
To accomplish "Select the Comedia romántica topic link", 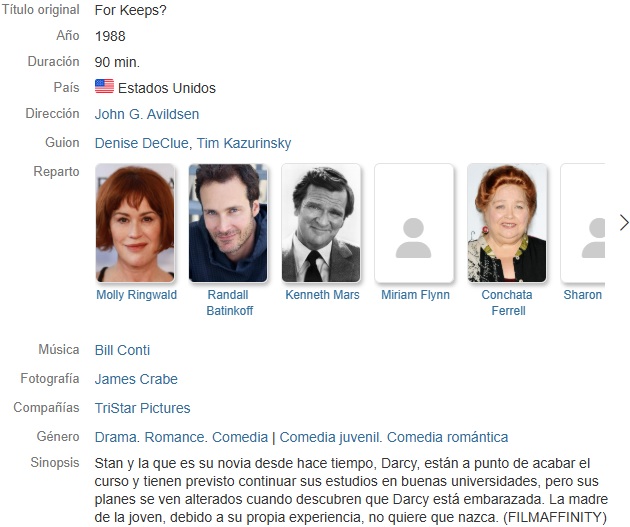I will (448, 437).
